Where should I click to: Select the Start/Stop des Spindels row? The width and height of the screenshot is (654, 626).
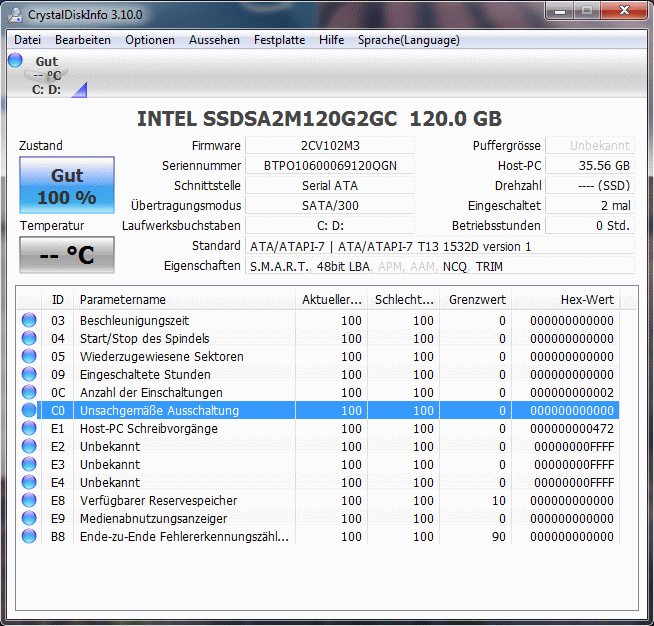coord(318,338)
